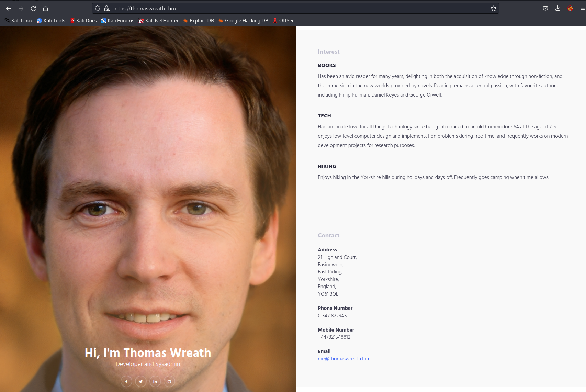Visit the LinkedIn profile icon
586x392 pixels.
point(155,381)
